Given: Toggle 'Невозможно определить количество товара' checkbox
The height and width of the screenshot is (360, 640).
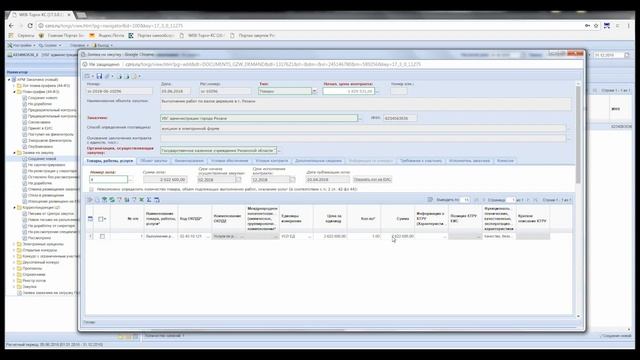Looking at the screenshot, I should point(91,189).
